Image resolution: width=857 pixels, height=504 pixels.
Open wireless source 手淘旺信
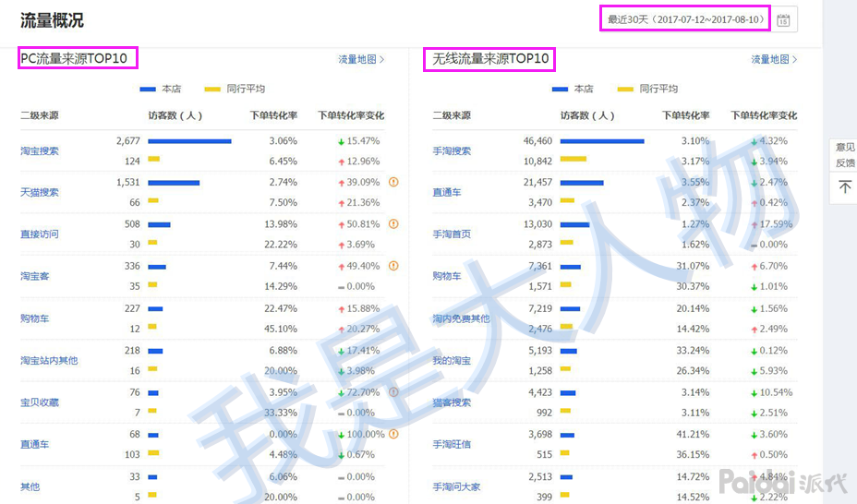pyautogui.click(x=452, y=444)
